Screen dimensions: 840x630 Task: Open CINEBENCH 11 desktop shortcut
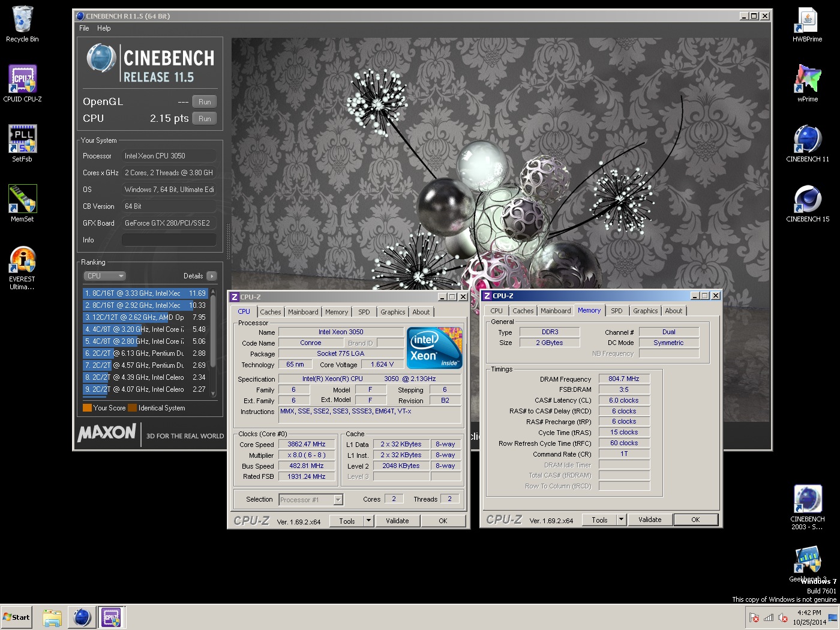point(808,144)
